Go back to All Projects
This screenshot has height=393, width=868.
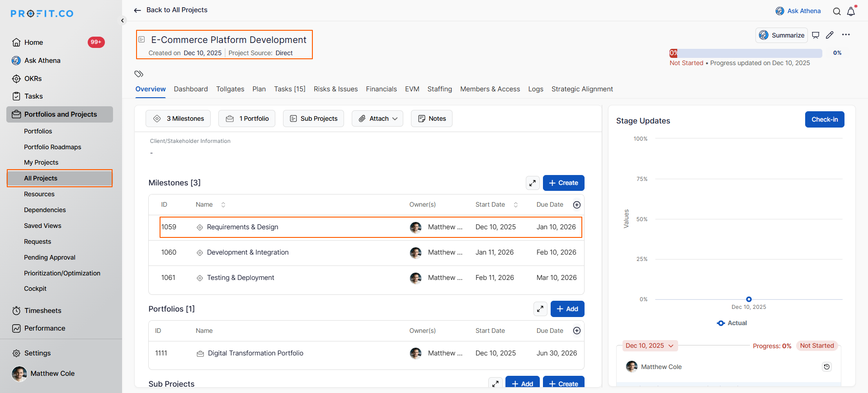click(x=171, y=10)
